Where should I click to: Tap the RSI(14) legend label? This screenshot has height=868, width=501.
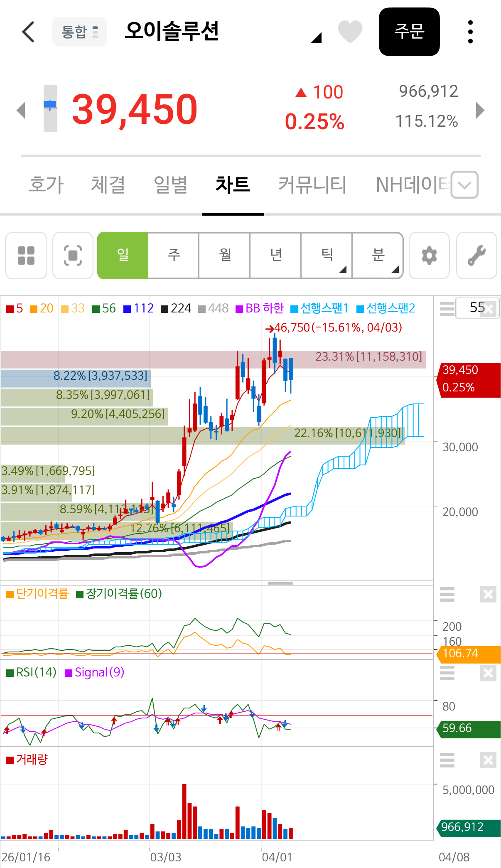(36, 672)
